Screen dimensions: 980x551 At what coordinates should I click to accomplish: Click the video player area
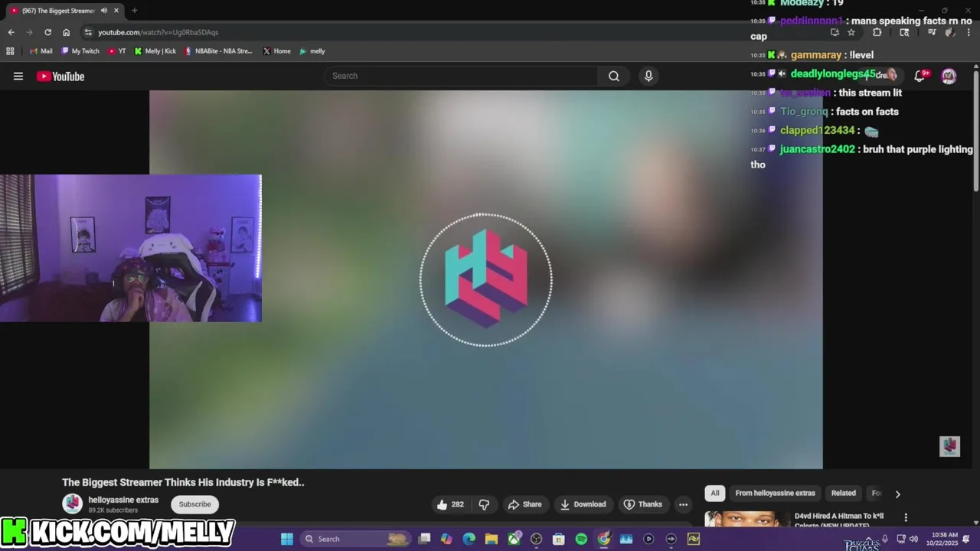pyautogui.click(x=485, y=279)
